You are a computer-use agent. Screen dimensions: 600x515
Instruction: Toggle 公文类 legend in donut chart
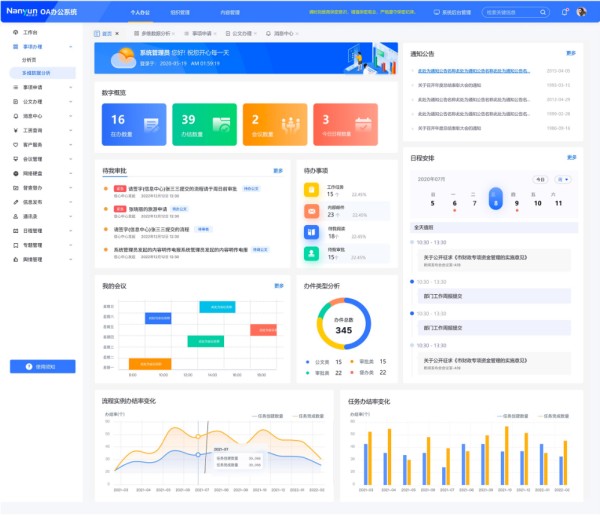[x=324, y=362]
